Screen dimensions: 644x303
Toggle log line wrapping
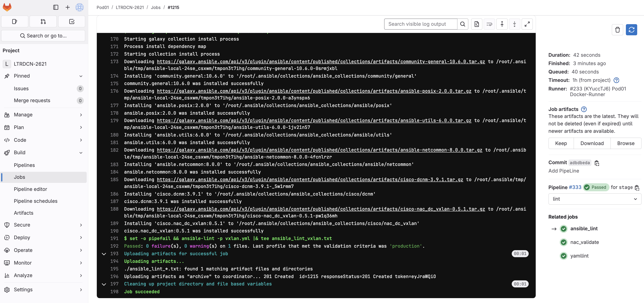489,24
